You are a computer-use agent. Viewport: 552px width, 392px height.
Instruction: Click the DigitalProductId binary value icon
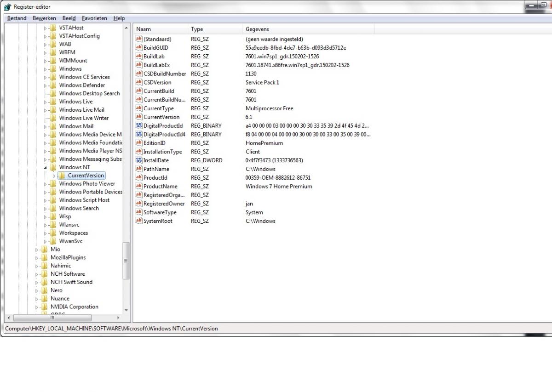[139, 126]
